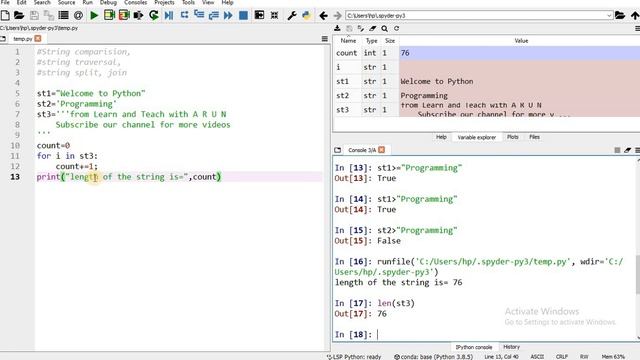The width and height of the screenshot is (640, 360).
Task: Select the Variable explorer tab
Action: [476, 137]
